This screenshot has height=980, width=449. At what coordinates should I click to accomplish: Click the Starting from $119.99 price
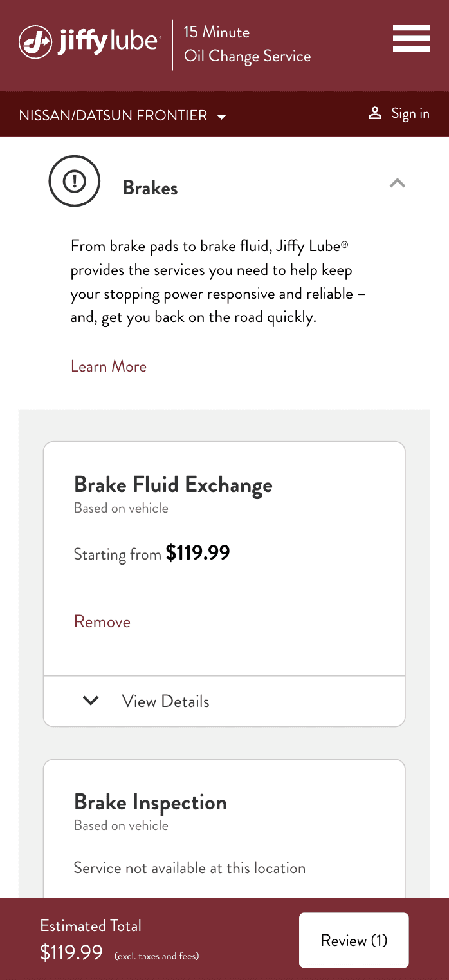(x=152, y=553)
